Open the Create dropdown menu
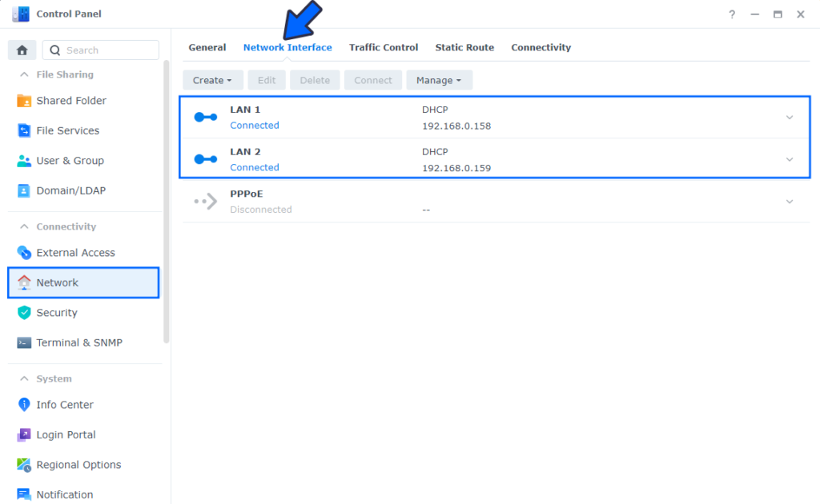The width and height of the screenshot is (820, 504). coord(212,80)
